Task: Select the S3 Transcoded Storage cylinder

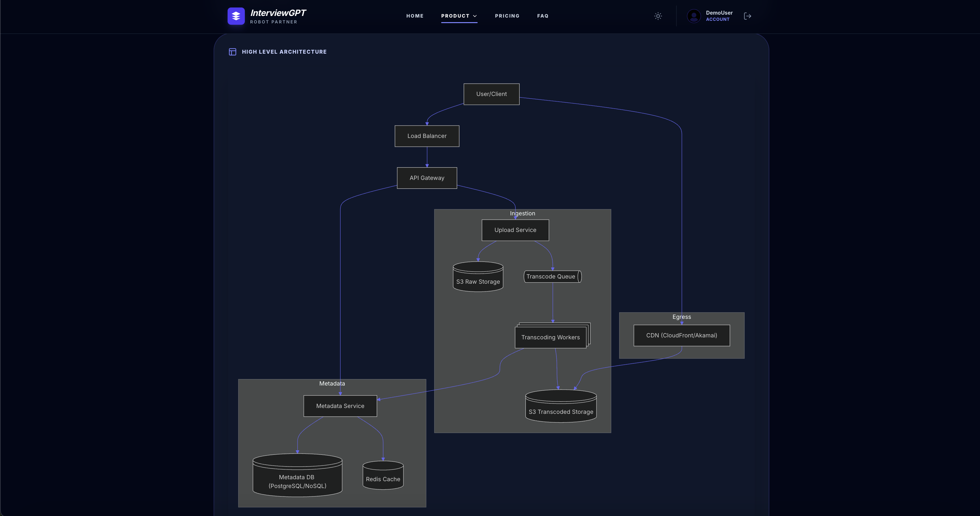Action: pos(560,407)
